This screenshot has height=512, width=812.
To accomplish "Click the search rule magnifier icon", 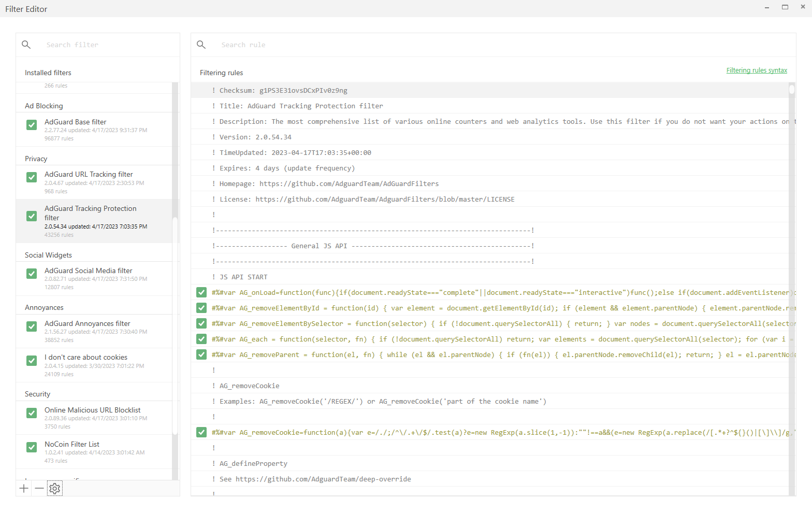I will [201, 45].
